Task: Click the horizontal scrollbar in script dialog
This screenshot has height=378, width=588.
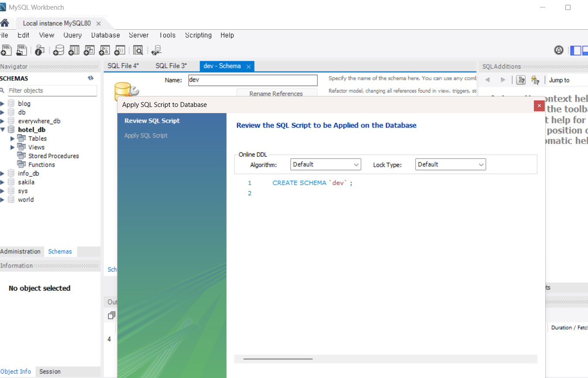Action: [x=278, y=359]
